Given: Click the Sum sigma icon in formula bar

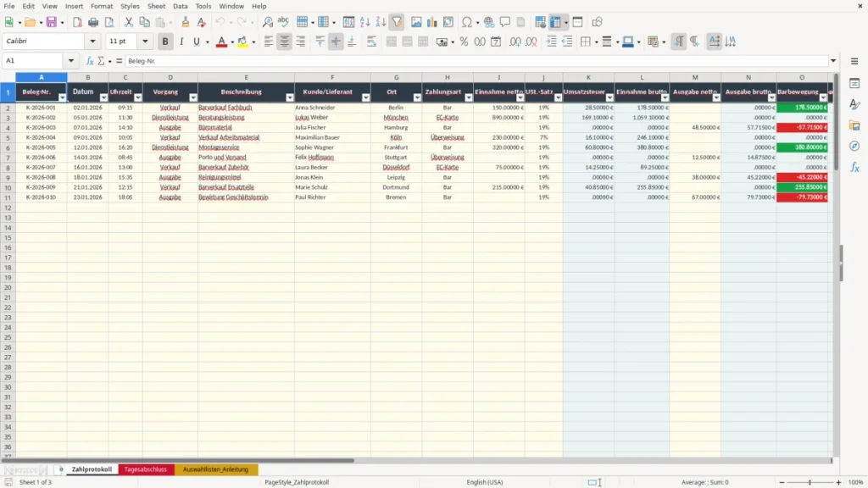Looking at the screenshot, I should 101,61.
